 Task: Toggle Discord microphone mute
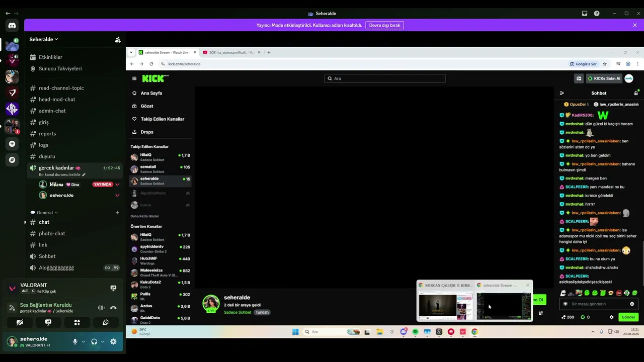[75, 342]
